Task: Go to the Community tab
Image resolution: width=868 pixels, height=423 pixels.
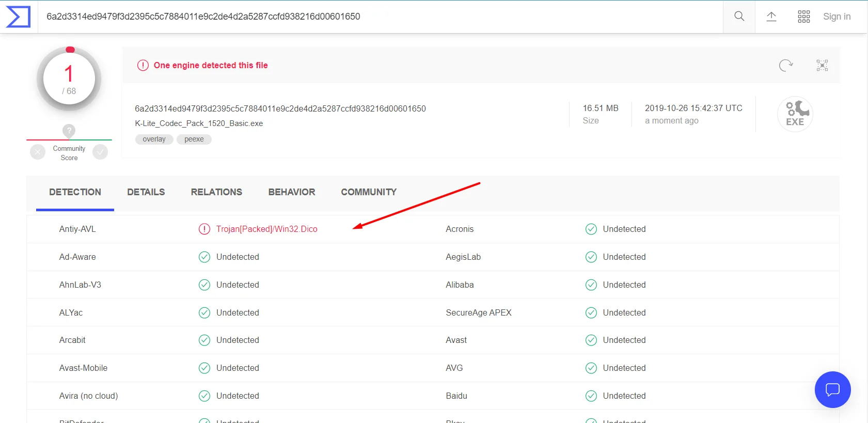Action: tap(369, 192)
